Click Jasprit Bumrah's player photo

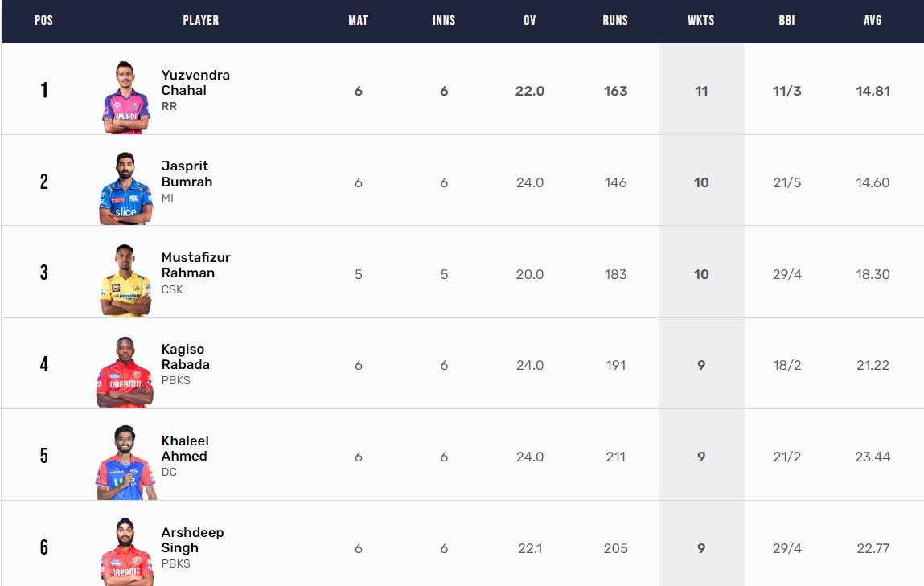[125, 188]
